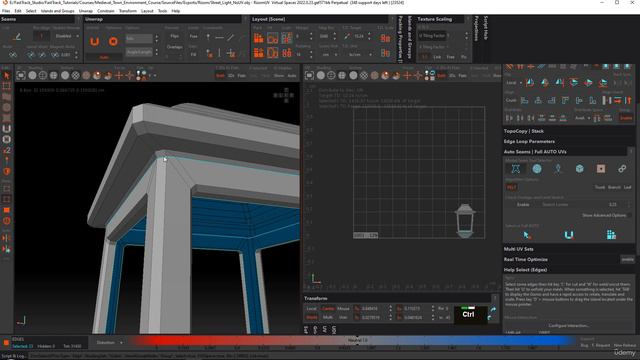
Task: Click the Box cube icon in Auto Seams
Action: 579,169
